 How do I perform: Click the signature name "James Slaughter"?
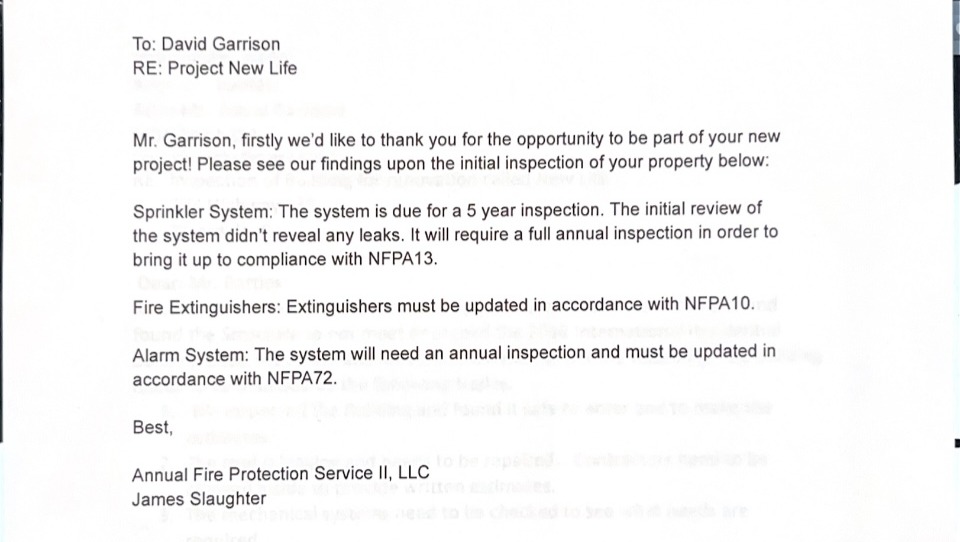point(199,499)
